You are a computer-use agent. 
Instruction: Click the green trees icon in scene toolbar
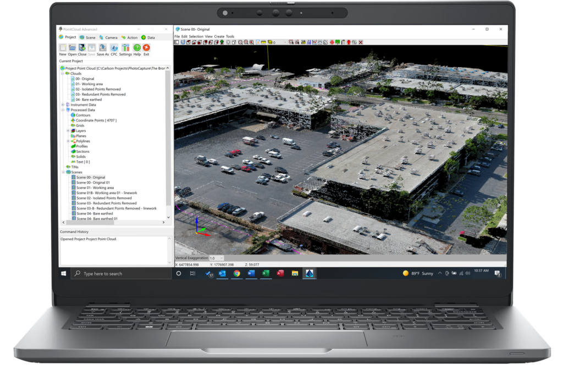pyautogui.click(x=338, y=42)
